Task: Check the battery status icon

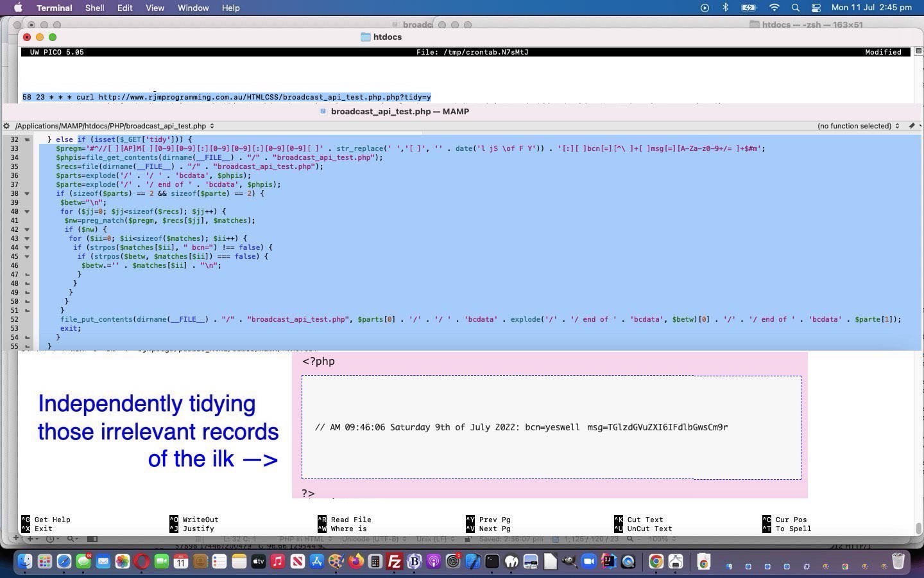Action: point(749,8)
